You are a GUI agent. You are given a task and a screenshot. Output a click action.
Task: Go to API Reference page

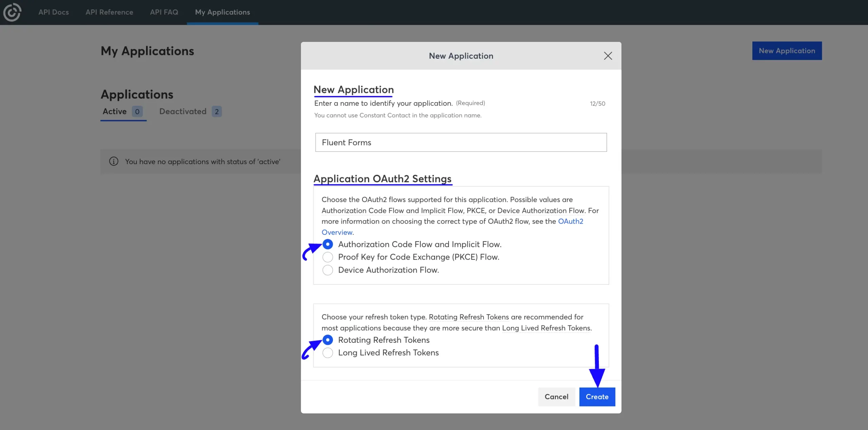pyautogui.click(x=109, y=12)
